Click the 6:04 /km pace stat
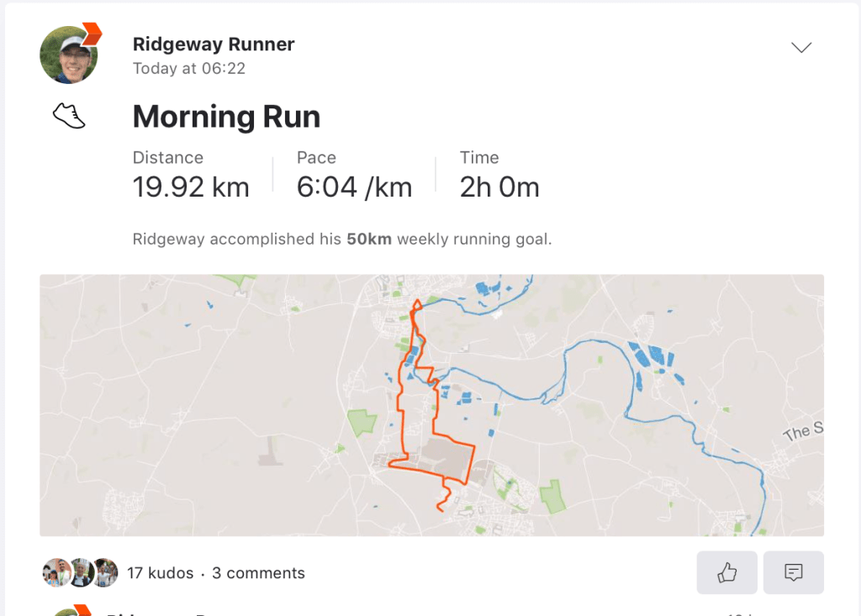 [354, 187]
